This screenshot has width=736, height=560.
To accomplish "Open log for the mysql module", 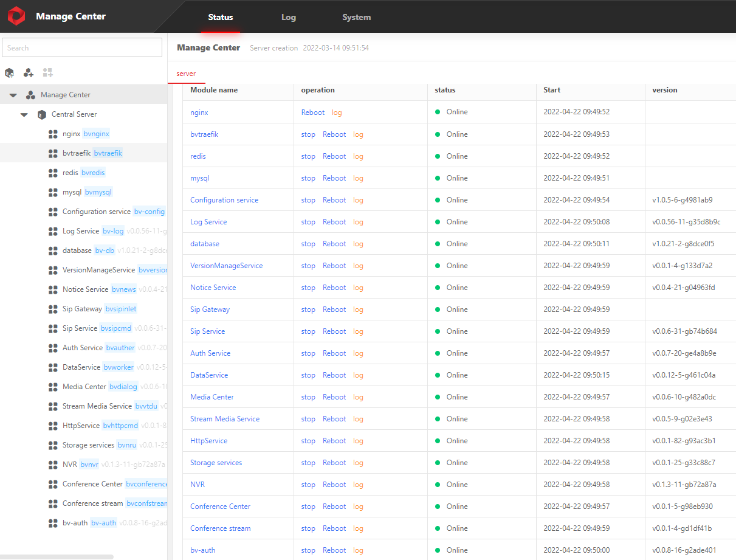I will (358, 178).
